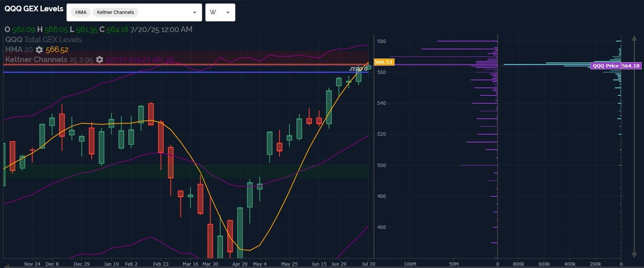Open the W timeframe dropdown

tap(220, 12)
